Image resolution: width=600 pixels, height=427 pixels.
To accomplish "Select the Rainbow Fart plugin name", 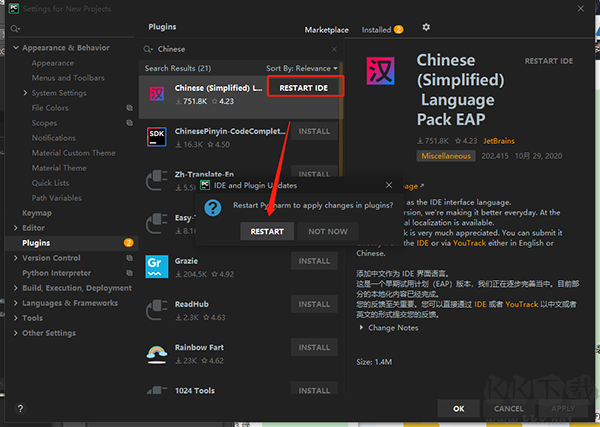I will 199,347.
